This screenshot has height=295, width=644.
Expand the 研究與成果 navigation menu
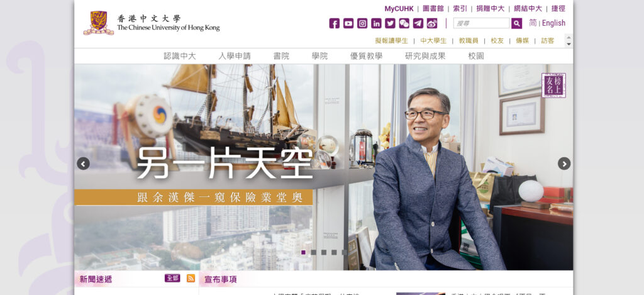(x=425, y=56)
